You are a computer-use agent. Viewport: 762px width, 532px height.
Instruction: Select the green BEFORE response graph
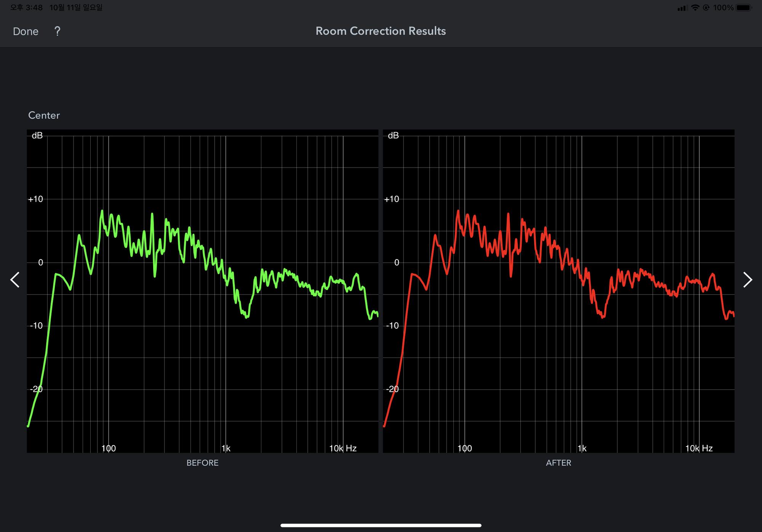(x=202, y=291)
